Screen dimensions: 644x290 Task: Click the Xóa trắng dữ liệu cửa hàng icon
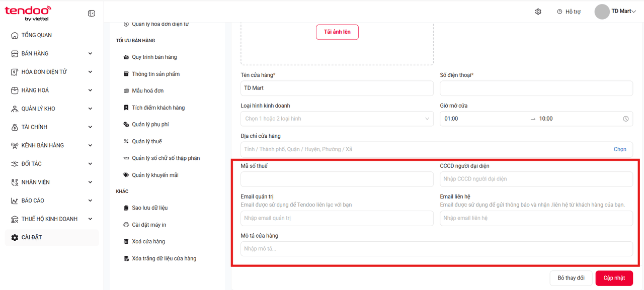pyautogui.click(x=126, y=259)
